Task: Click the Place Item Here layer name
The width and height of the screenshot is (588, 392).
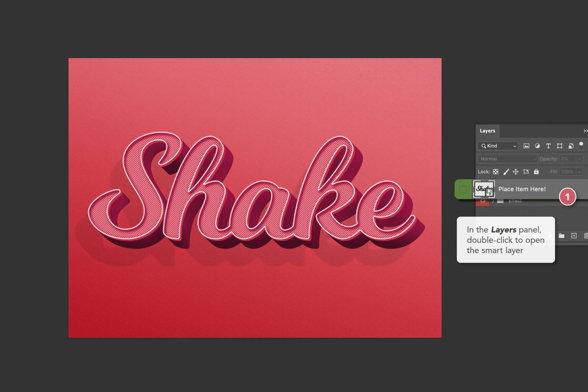Action: [x=522, y=189]
